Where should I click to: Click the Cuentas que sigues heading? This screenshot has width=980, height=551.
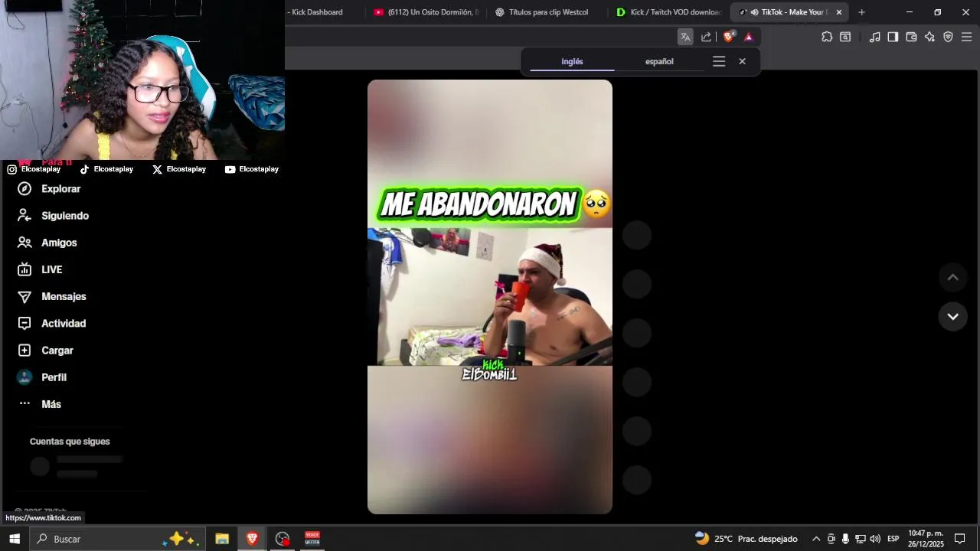70,442
